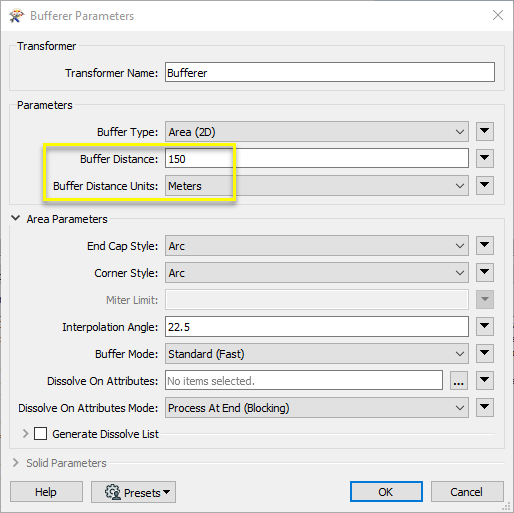Open arrow menu beside Corner Style

click(485, 273)
